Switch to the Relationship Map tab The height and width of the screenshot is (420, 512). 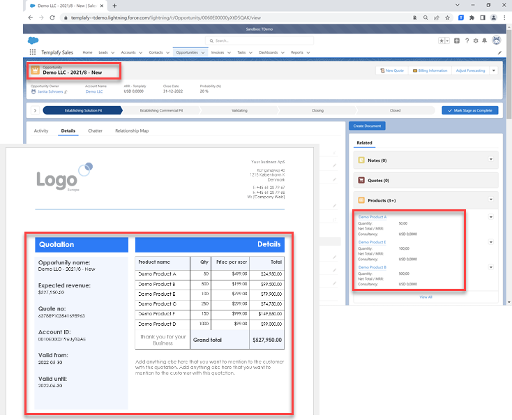pyautogui.click(x=132, y=130)
